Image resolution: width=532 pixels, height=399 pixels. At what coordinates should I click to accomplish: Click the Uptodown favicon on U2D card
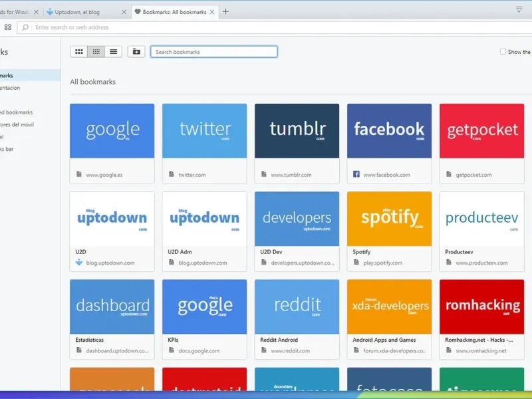click(x=78, y=262)
